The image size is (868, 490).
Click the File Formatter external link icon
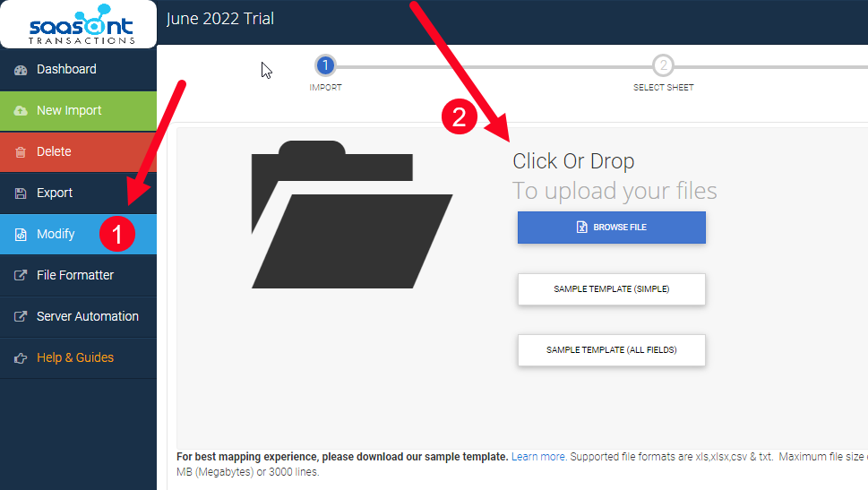(21, 276)
